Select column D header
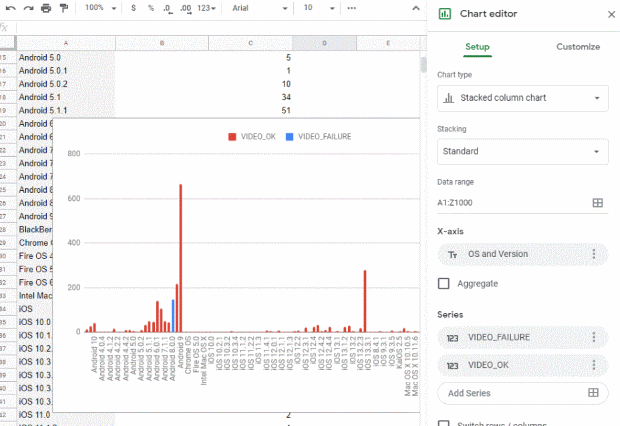 [324, 43]
